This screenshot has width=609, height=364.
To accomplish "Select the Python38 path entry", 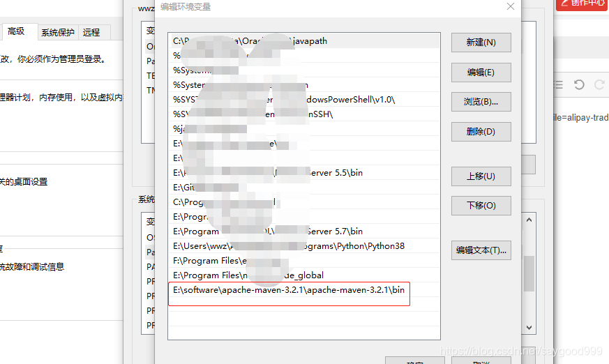I will click(x=304, y=246).
